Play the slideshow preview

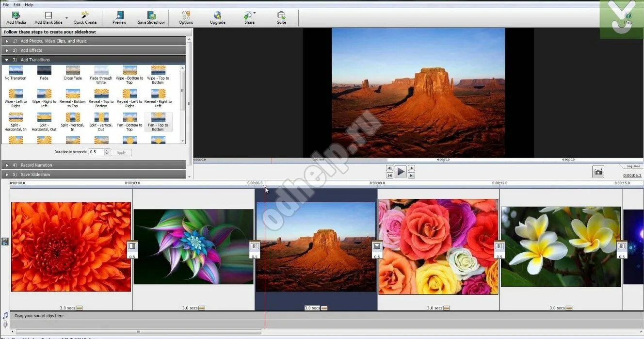[401, 172]
